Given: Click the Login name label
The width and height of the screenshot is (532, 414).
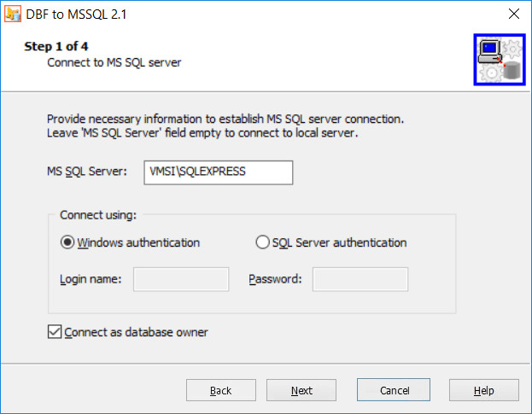Looking at the screenshot, I should click(x=91, y=279).
